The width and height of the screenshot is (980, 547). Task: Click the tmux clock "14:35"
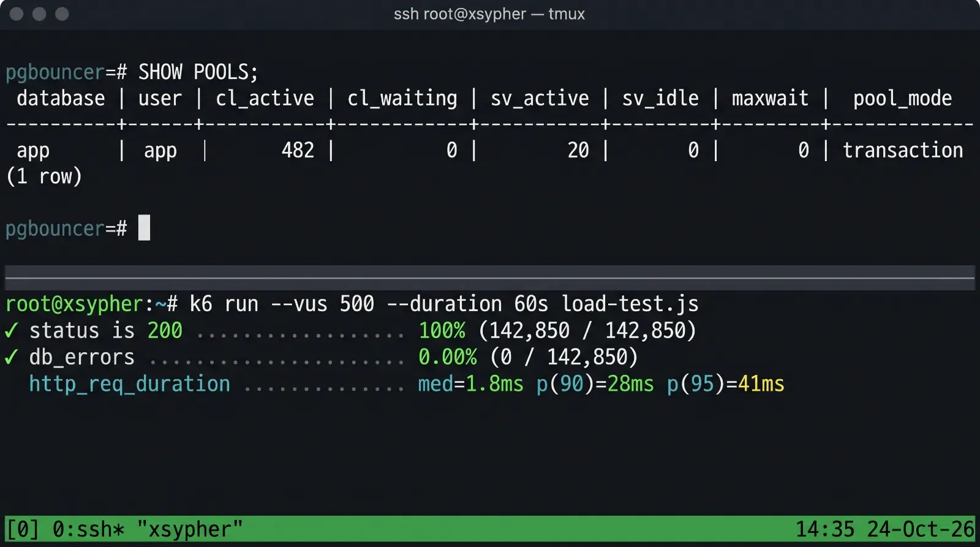pyautogui.click(x=825, y=529)
